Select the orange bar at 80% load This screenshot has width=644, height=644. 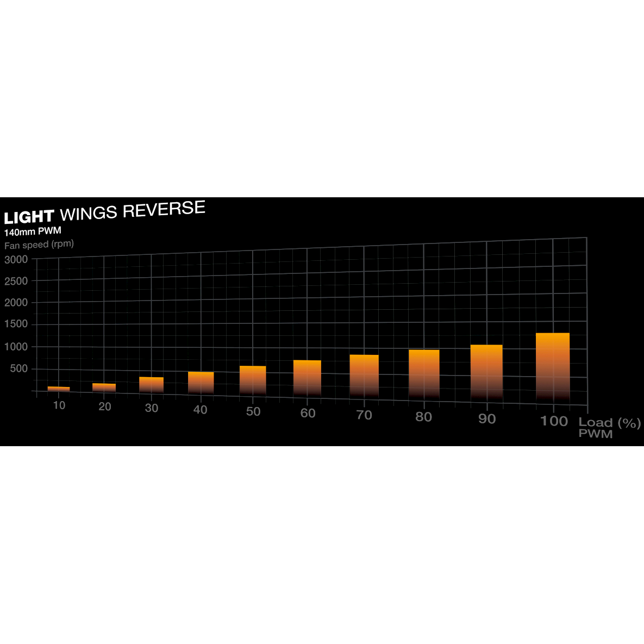click(424, 374)
